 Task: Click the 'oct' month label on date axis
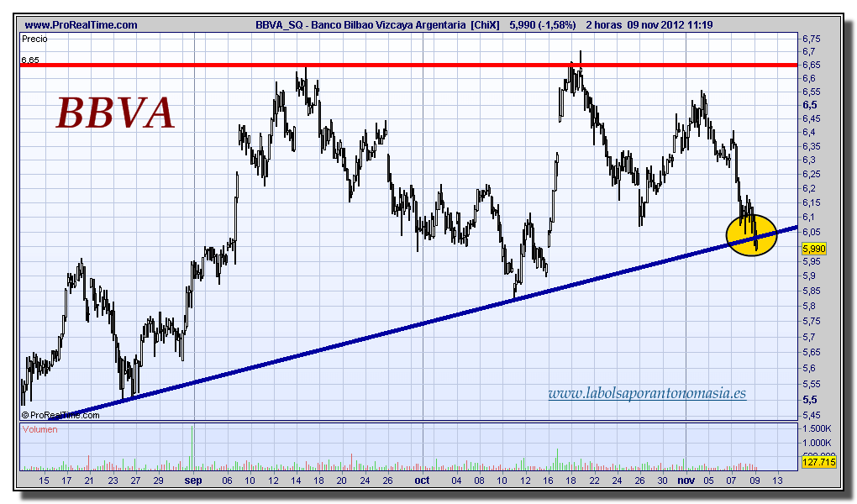pos(422,480)
